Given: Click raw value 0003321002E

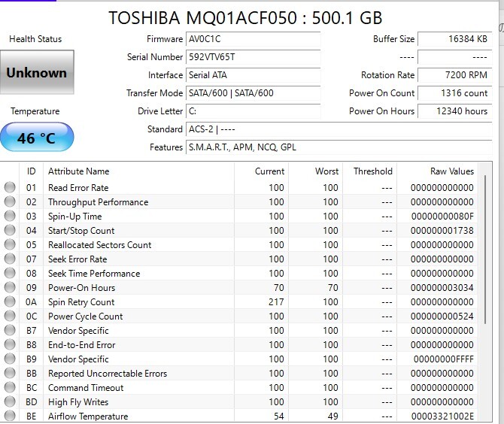Looking at the screenshot, I should click(x=442, y=416).
